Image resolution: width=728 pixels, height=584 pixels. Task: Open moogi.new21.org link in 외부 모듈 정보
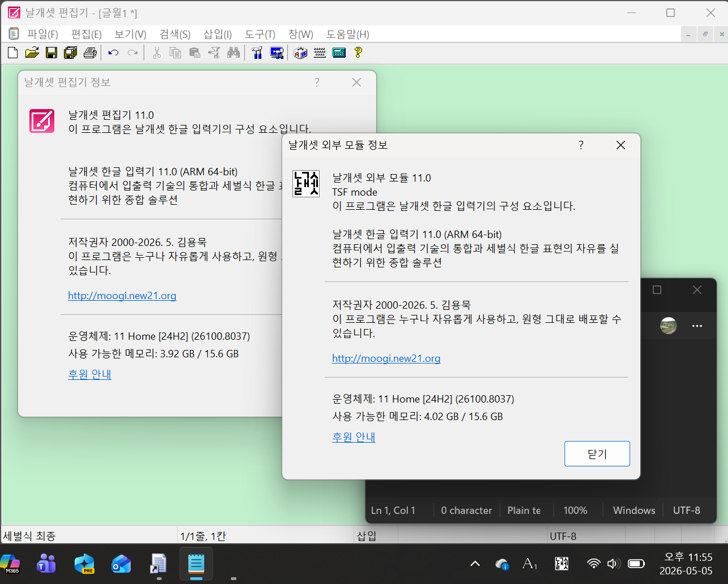(x=386, y=358)
